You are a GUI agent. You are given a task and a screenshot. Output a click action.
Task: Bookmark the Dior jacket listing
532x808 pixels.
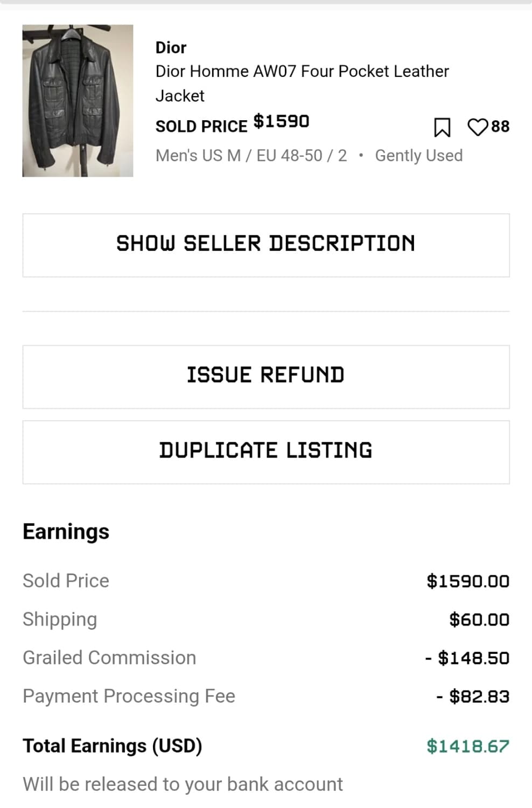442,128
